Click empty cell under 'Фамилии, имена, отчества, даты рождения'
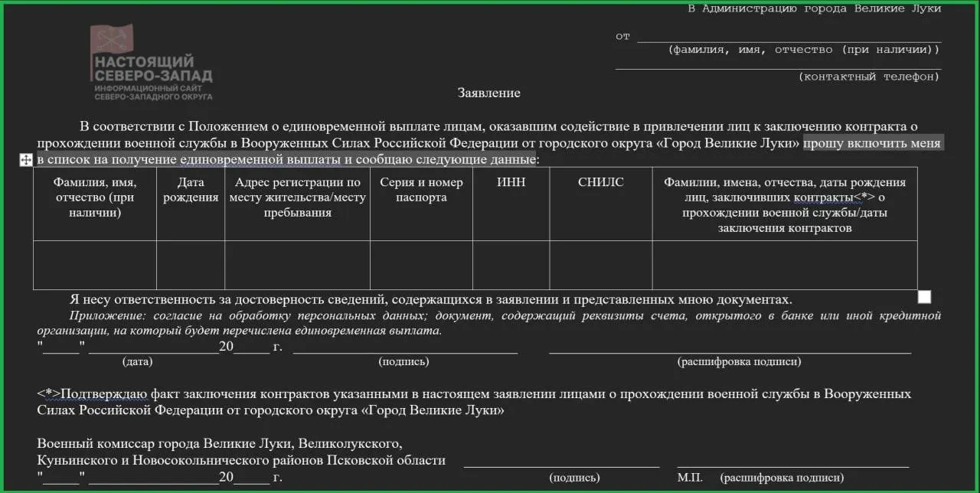This screenshot has height=493, width=980. pyautogui.click(x=785, y=265)
